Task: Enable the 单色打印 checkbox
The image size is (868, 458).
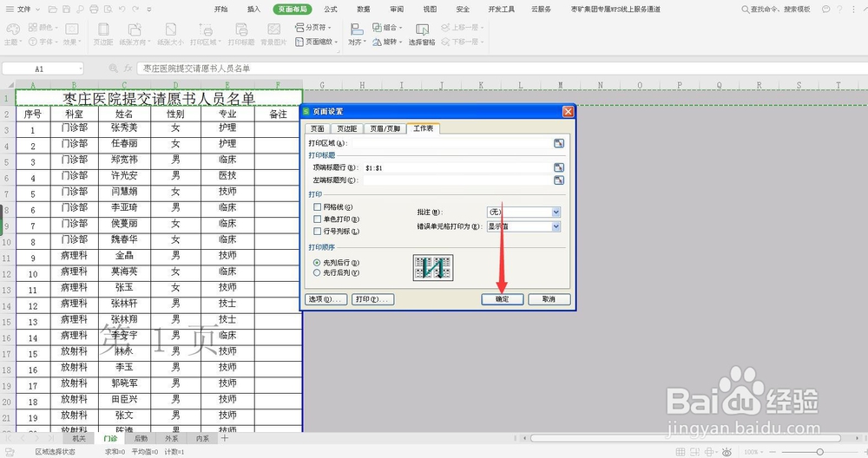Action: 317,219
